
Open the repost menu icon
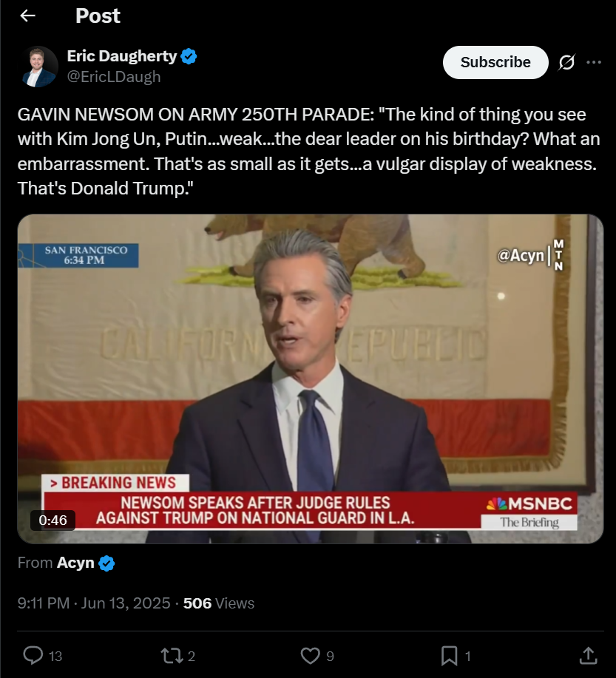coord(172,656)
